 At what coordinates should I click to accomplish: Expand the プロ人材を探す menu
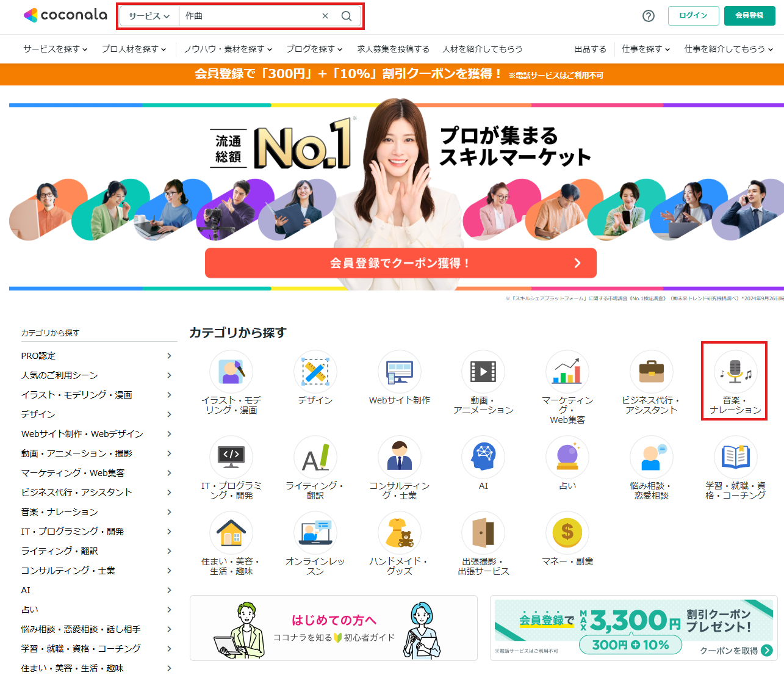point(134,49)
